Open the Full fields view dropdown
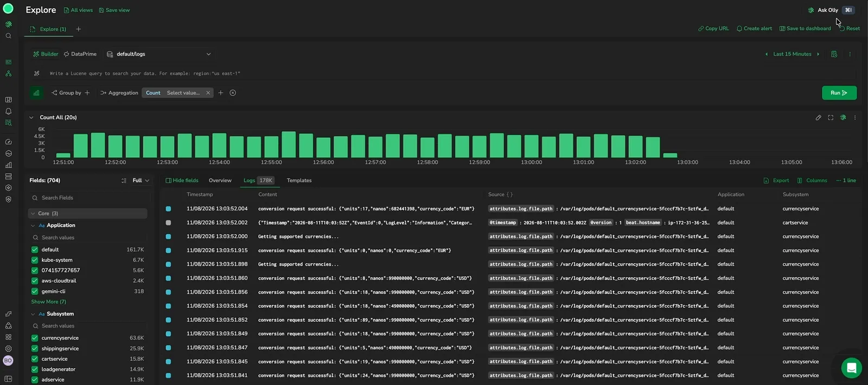This screenshot has height=385, width=868. tap(141, 181)
